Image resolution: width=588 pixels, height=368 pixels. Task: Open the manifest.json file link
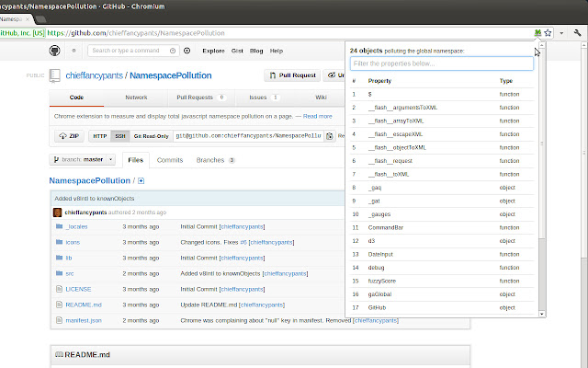[84, 320]
